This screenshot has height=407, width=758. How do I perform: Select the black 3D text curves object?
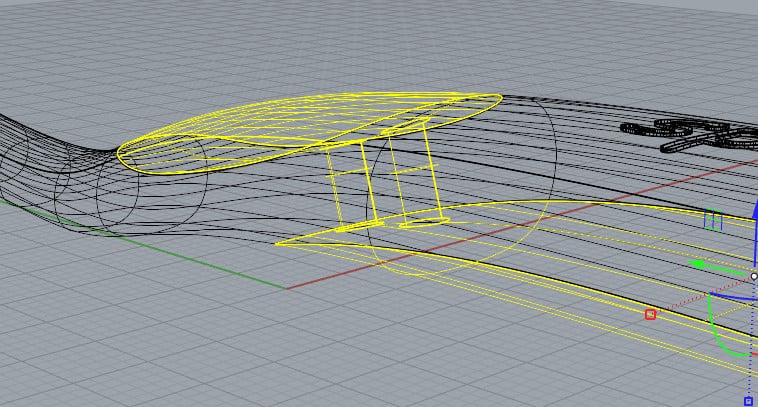pyautogui.click(x=691, y=135)
